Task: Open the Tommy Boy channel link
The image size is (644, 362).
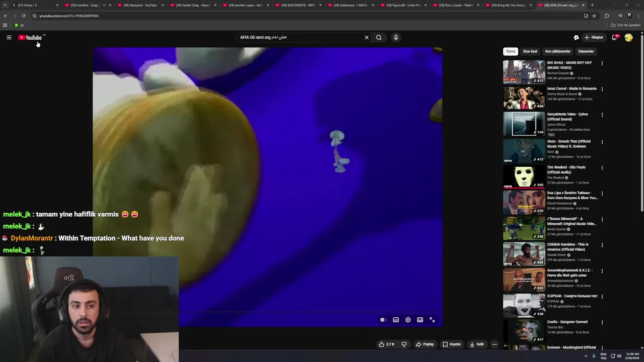Action: coord(555,327)
